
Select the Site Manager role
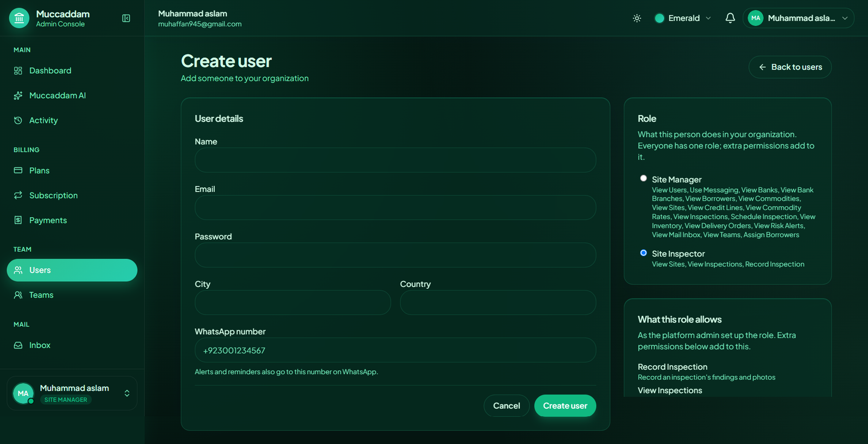(643, 178)
